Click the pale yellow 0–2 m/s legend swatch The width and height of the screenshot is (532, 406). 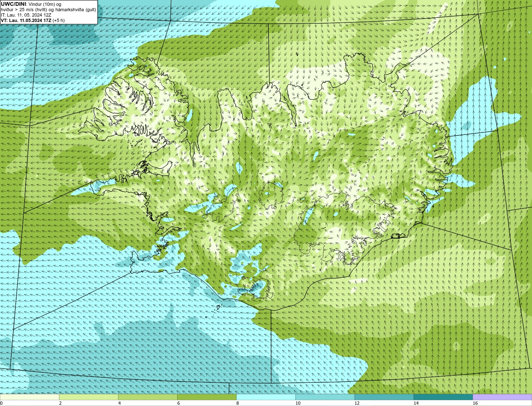point(30,397)
